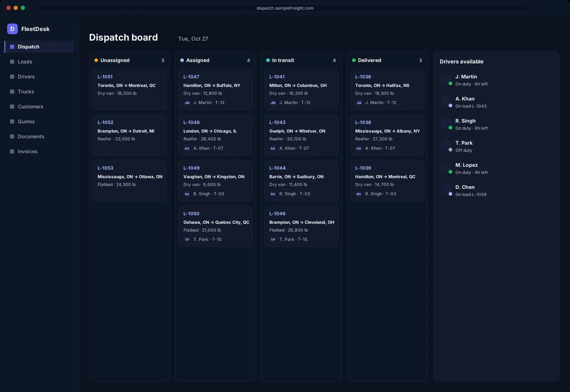This screenshot has height=392, width=570.
Task: Click the Drivers available heading
Action: [461, 62]
